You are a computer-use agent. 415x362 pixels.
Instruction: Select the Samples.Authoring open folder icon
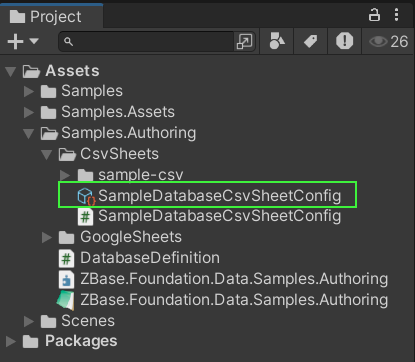click(49, 134)
